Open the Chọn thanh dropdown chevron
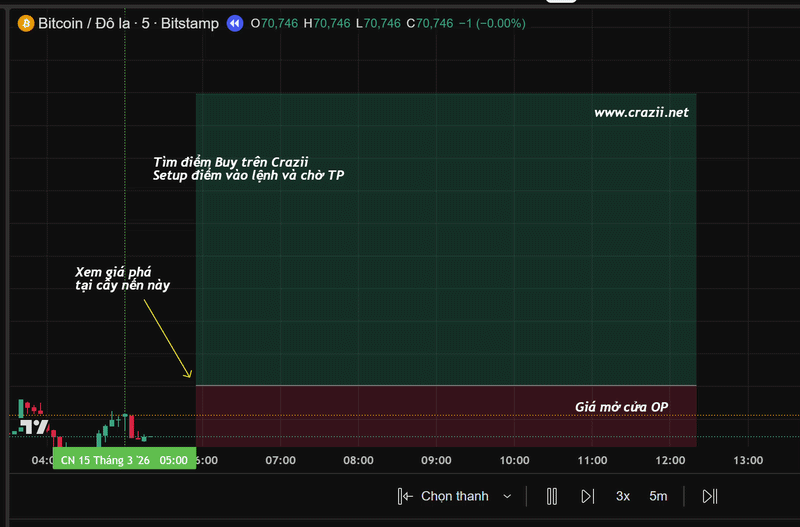The width and height of the screenshot is (800, 527). (507, 496)
